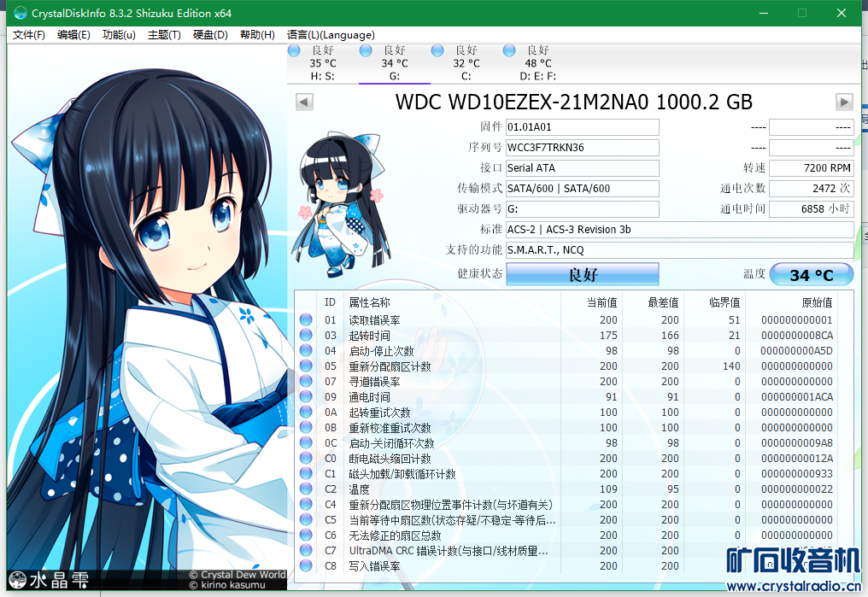Click the status icon for 重新分配扇区计数
The height and width of the screenshot is (597, 868).
(x=306, y=366)
